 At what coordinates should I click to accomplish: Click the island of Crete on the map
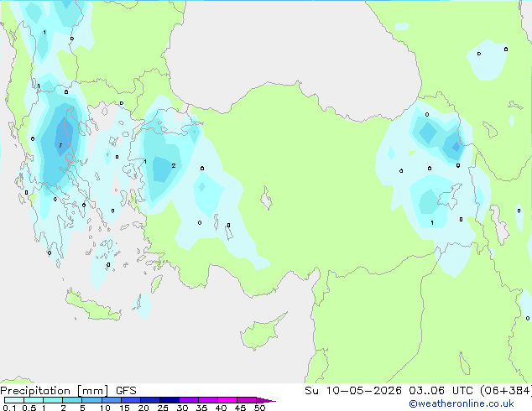pos(93,307)
